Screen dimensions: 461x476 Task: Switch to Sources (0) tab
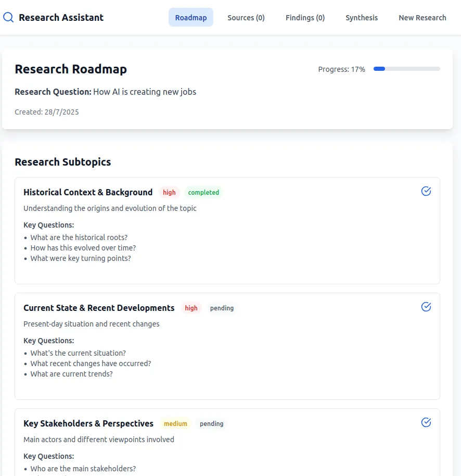[x=246, y=18]
